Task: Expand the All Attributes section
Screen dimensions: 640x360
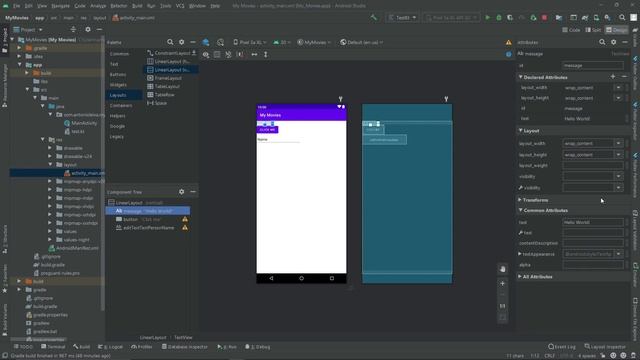Action: click(x=520, y=276)
